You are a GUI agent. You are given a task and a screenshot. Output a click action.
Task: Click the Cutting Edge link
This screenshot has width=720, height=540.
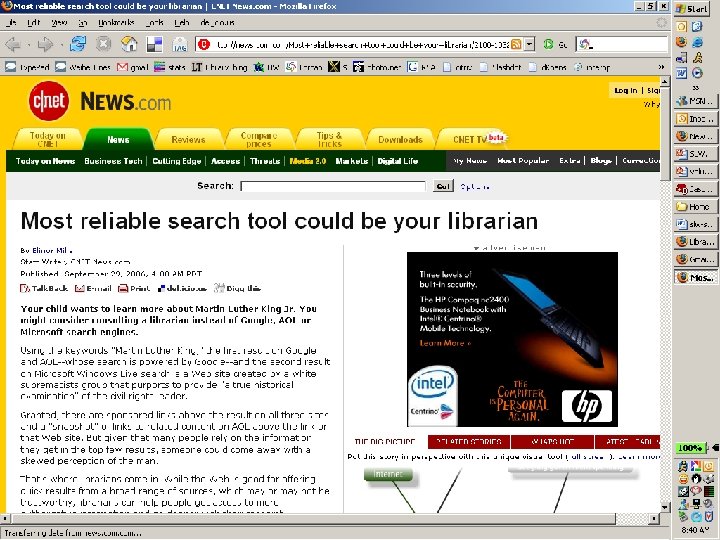[x=177, y=161]
